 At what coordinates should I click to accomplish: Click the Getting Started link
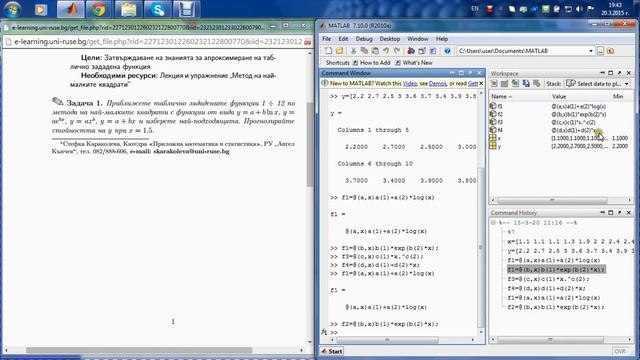tap(473, 83)
